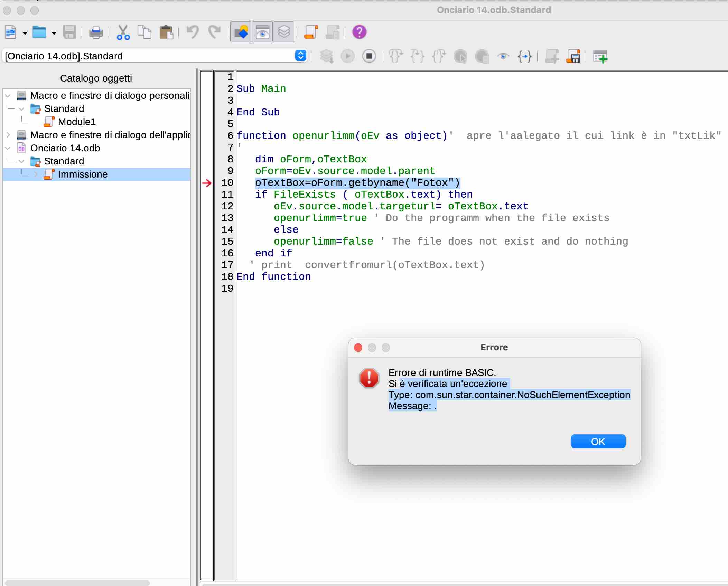The width and height of the screenshot is (728, 586).
Task: Select the Immissione module in tree
Action: point(83,174)
